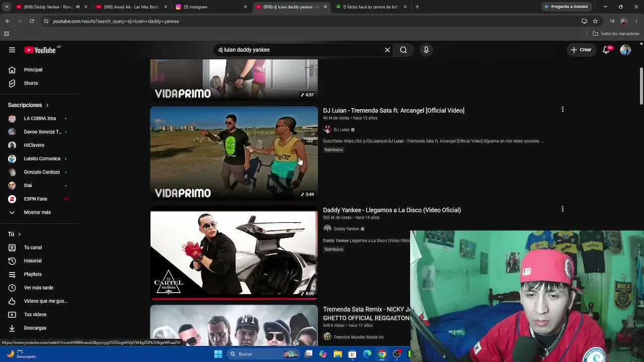This screenshot has height=362, width=644.
Task: Open 'Daddy Yankee - Llegamos a La Disco' title
Action: click(x=392, y=210)
